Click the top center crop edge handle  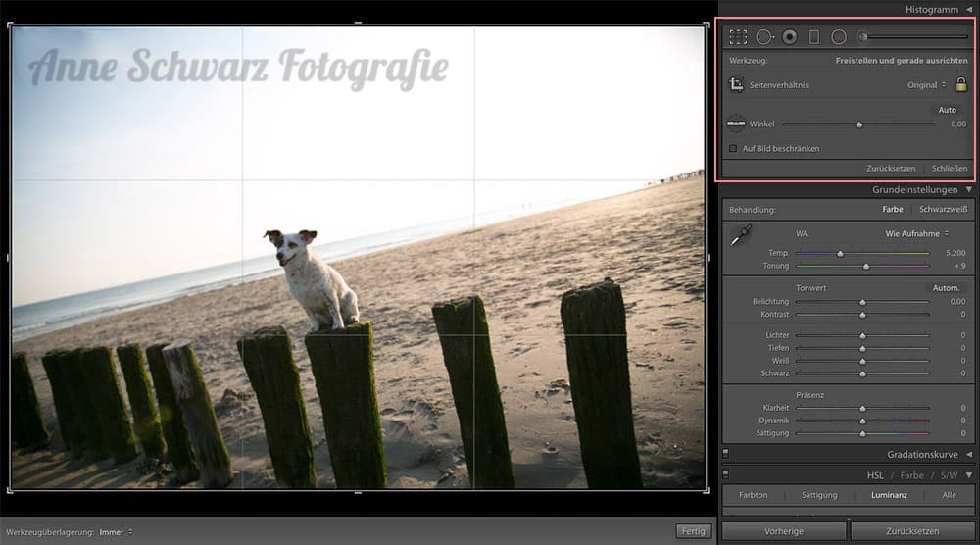click(x=358, y=24)
